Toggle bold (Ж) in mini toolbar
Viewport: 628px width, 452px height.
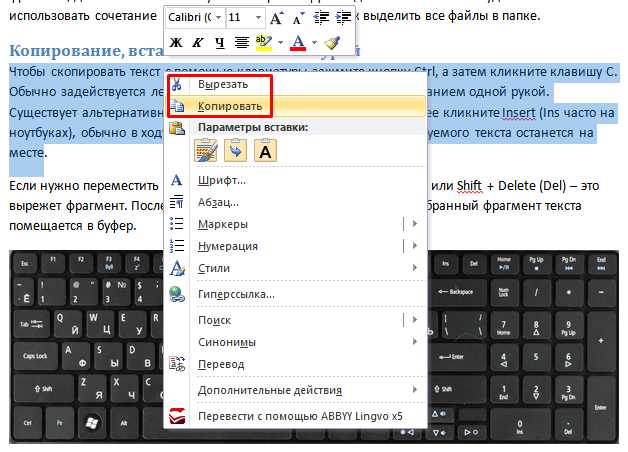(176, 42)
